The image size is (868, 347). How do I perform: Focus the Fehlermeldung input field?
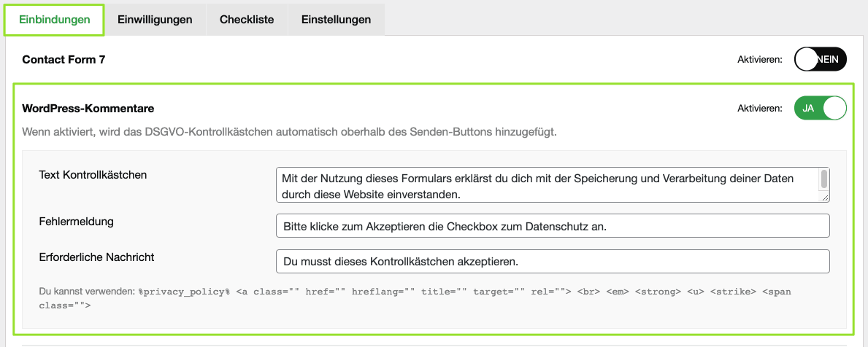tap(553, 226)
